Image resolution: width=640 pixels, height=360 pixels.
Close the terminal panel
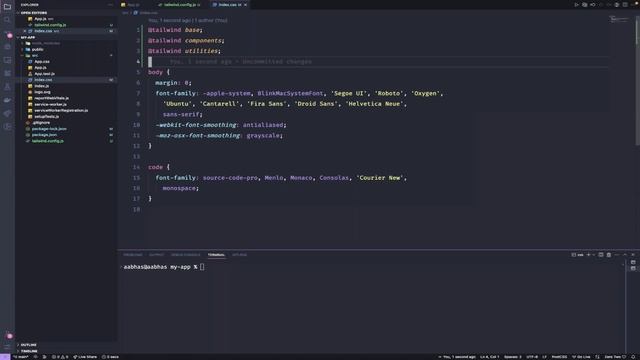point(633,255)
